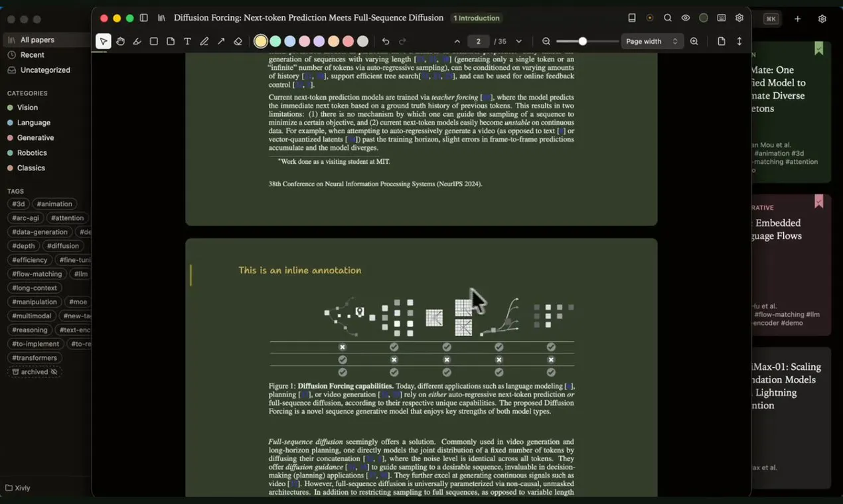Open the Page width zoom dropdown
Viewport: 843px width, 504px height.
pyautogui.click(x=652, y=41)
